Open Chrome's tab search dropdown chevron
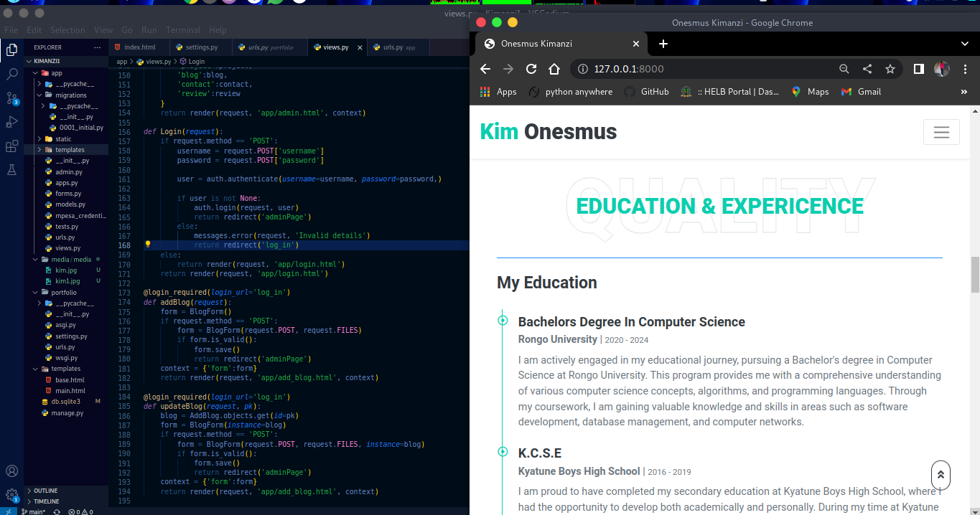Screen dimensions: 980x515 click(964, 44)
